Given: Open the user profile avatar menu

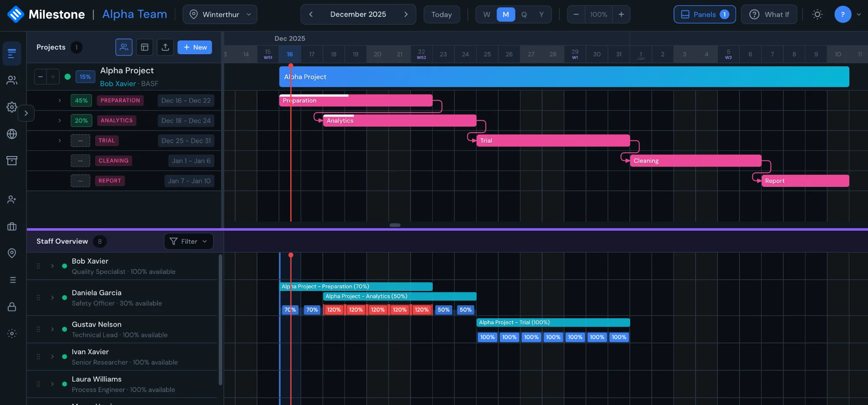Looking at the screenshot, I should [842, 14].
